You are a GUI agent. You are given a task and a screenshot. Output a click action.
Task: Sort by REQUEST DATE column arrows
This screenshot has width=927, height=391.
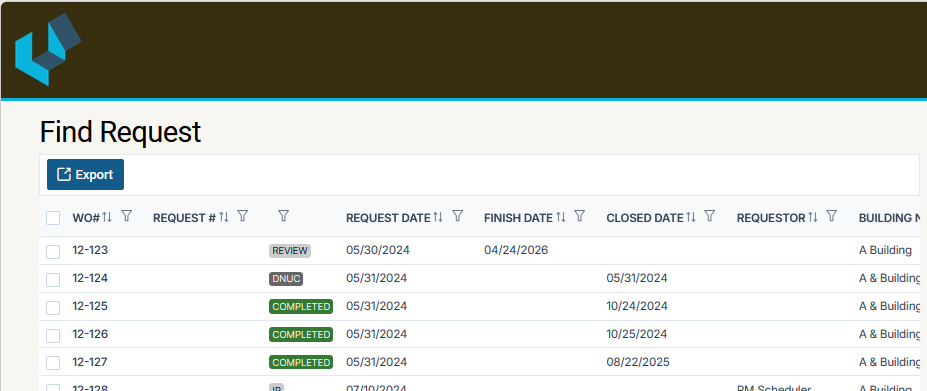click(437, 217)
